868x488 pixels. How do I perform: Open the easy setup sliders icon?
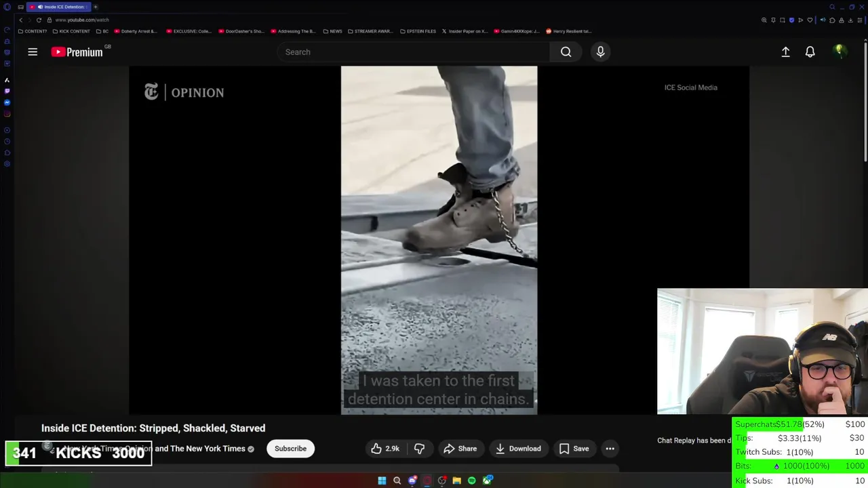tap(860, 20)
